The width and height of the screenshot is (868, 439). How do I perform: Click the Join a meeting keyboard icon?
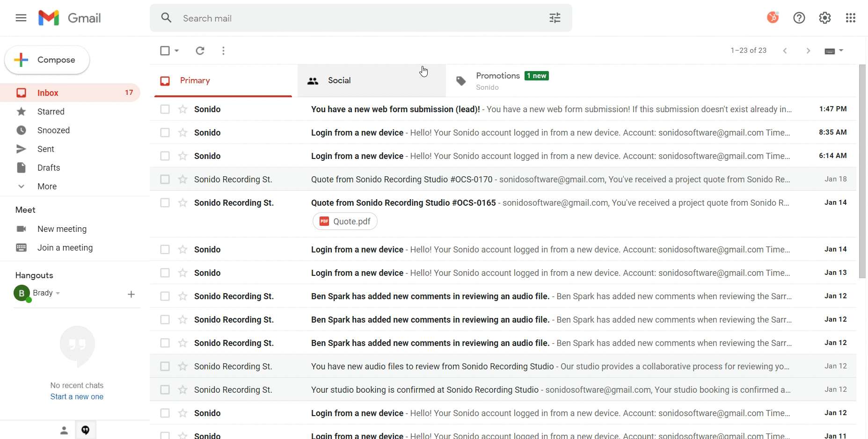pos(22,247)
